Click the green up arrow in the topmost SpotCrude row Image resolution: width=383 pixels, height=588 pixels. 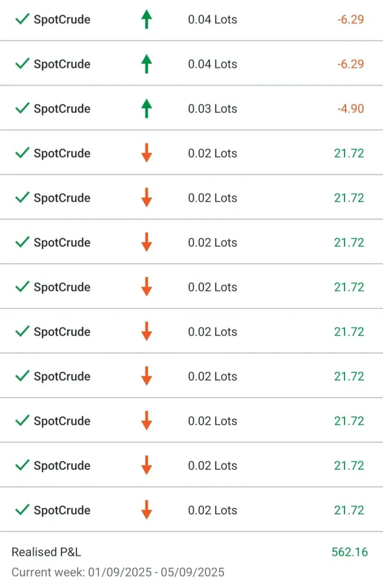(147, 19)
